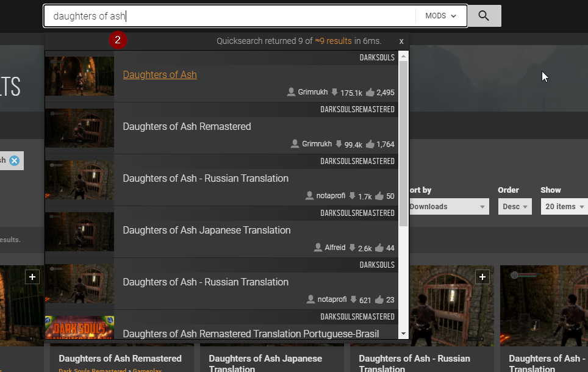Remove the search filter tag with blue x
The image size is (588, 372).
[x=14, y=160]
